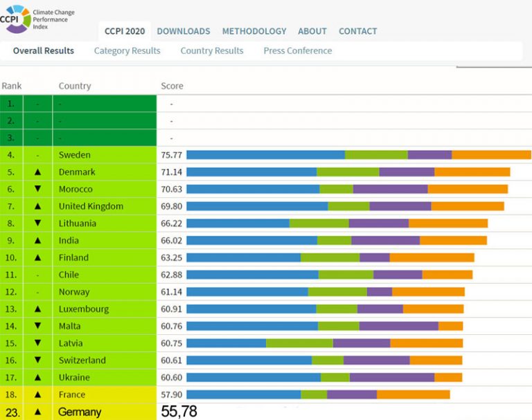Select the Latvia country name
This screenshot has height=420, width=532.
pos(71,343)
